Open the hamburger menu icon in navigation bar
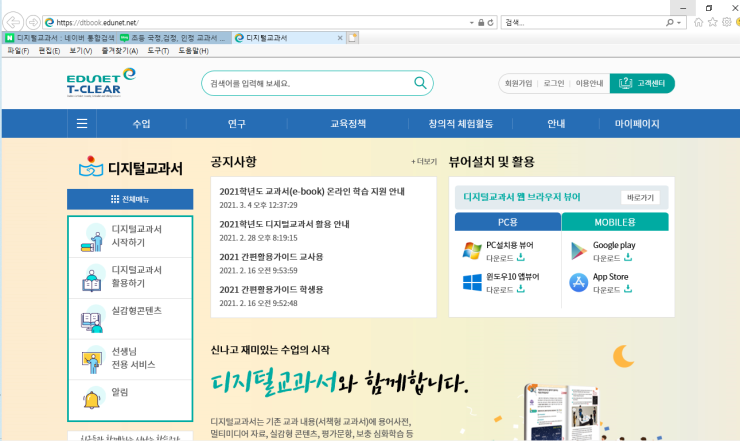 point(82,124)
